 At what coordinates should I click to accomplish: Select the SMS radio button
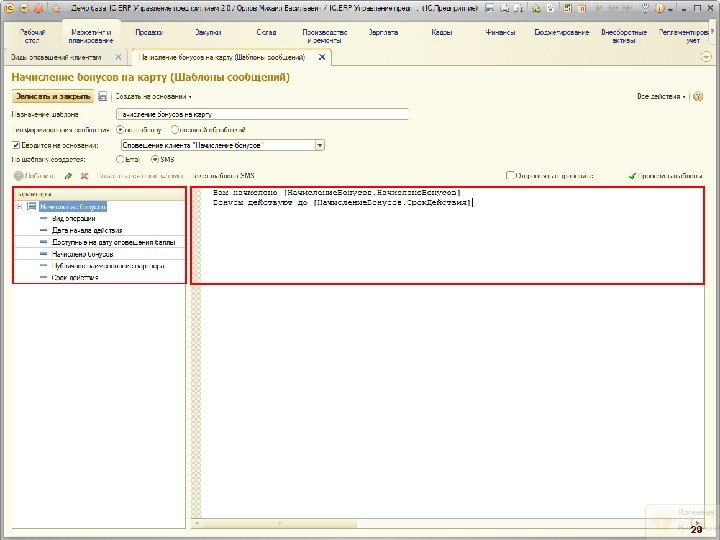(x=155, y=159)
